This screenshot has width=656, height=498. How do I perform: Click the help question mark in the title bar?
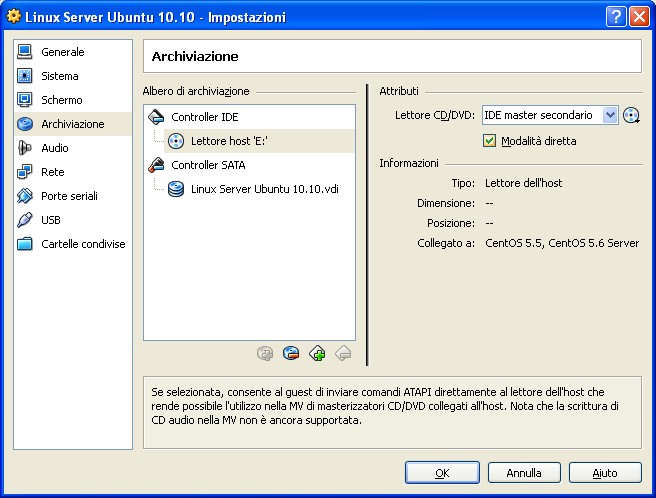point(615,17)
